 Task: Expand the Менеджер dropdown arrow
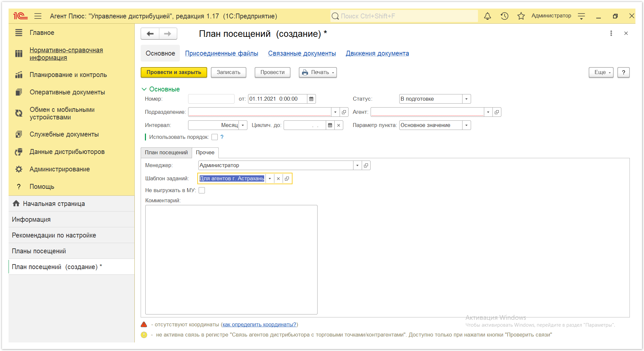click(x=357, y=165)
